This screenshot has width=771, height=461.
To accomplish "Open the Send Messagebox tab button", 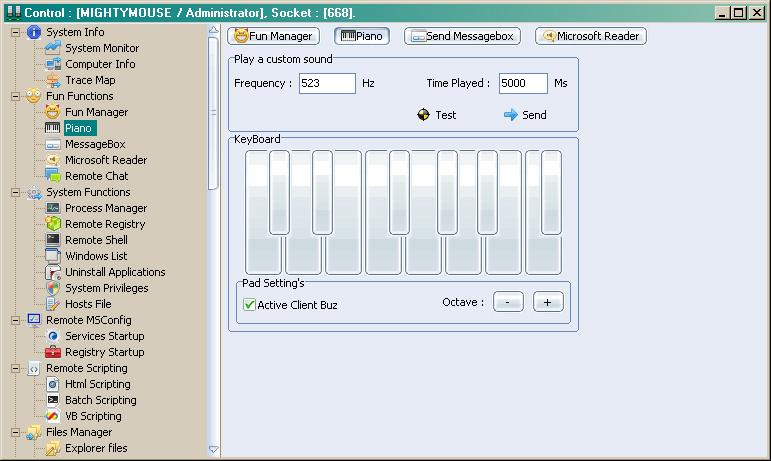I will (462, 36).
